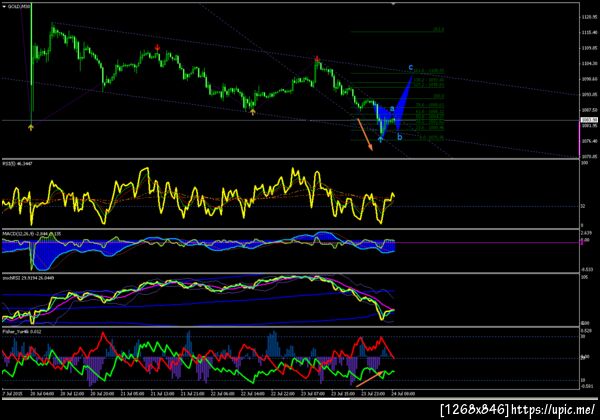Select the red down arrow at 23 Jul 07:00 peak

pyautogui.click(x=317, y=59)
